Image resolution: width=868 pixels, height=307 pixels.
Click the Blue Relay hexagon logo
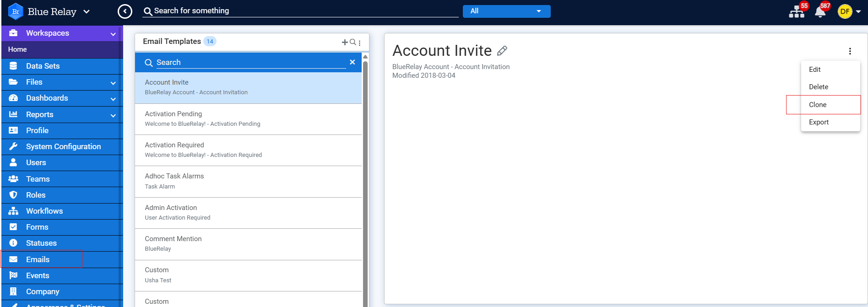pyautogui.click(x=16, y=11)
